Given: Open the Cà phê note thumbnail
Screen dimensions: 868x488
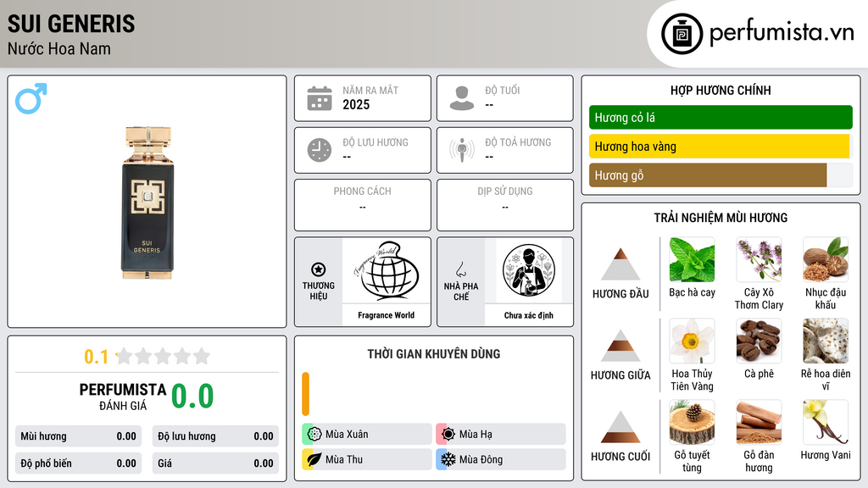Looking at the screenshot, I should coord(759,341).
